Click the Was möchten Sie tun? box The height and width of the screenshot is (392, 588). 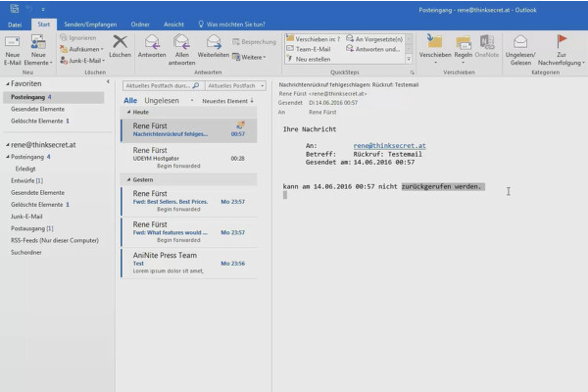231,24
